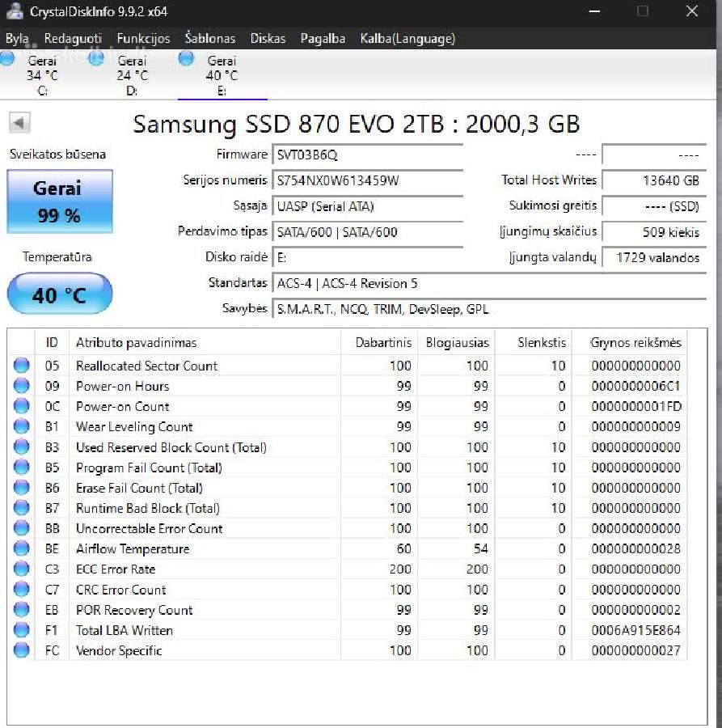This screenshot has height=728, width=722.
Task: Click the CrystalDiskInfo app icon in title bar
Action: 15,11
